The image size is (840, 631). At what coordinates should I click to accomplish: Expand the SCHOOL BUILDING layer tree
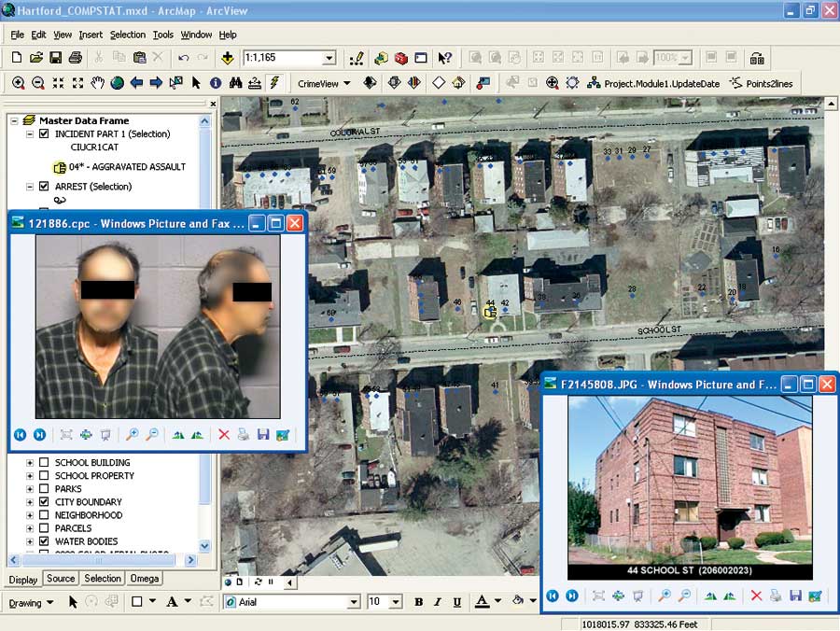point(30,463)
